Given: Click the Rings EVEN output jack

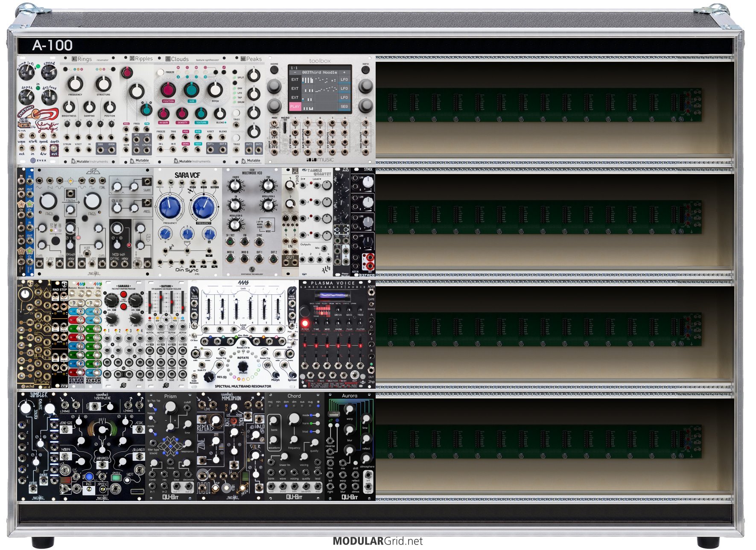Looking at the screenshot, I should pos(111,150).
